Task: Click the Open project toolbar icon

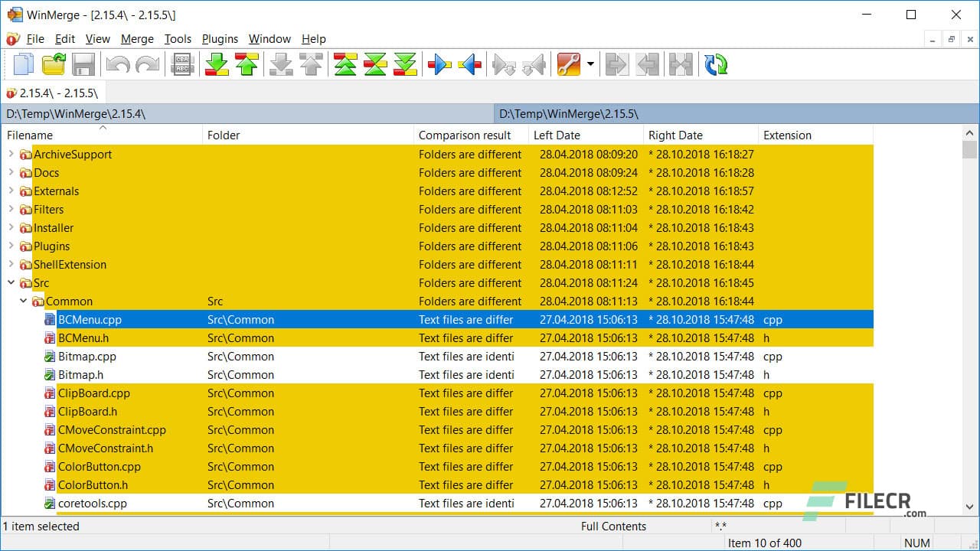Action: (x=54, y=64)
